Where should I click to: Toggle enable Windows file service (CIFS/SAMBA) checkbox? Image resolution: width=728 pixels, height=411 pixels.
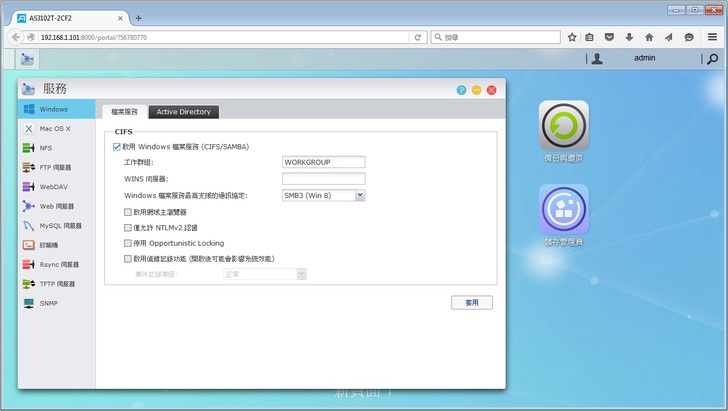pyautogui.click(x=117, y=146)
